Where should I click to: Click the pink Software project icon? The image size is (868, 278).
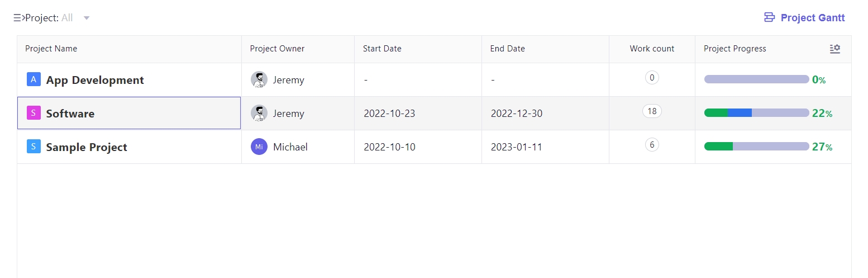point(34,113)
